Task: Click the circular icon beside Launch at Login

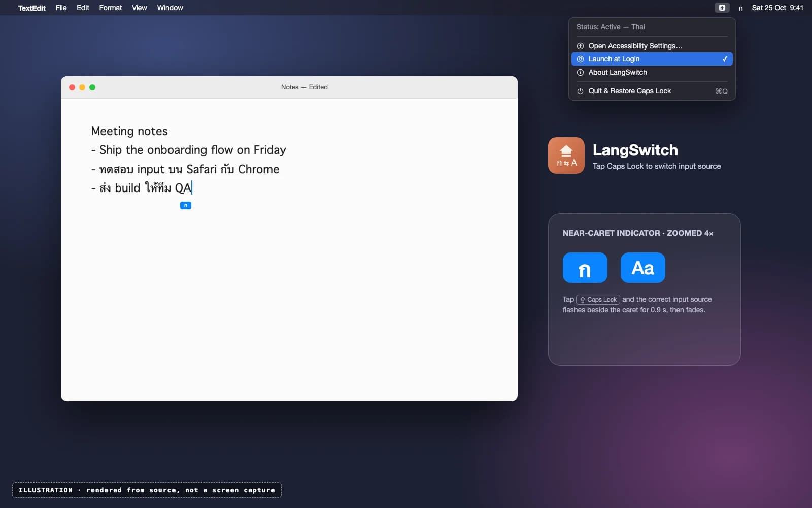Action: (x=580, y=59)
